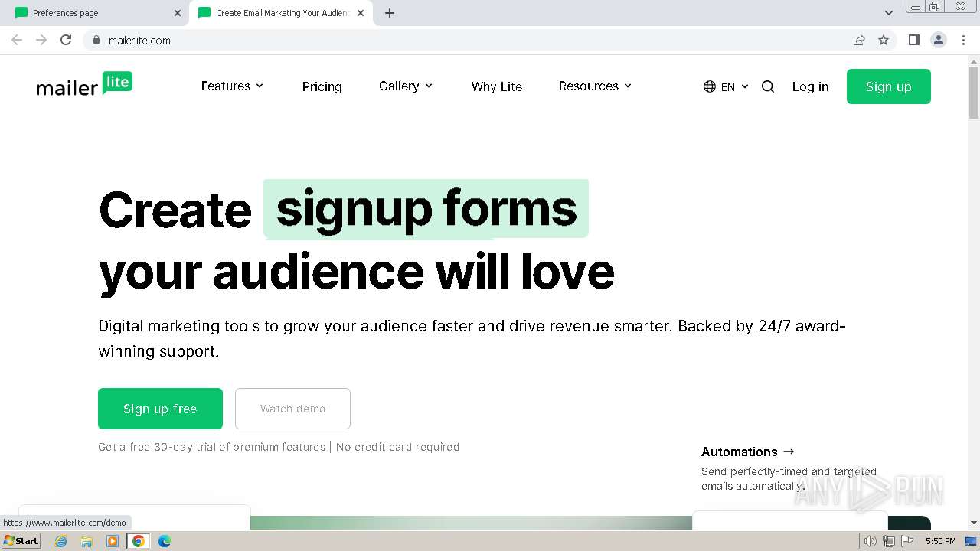
Task: Click the Chrome icon in taskbar
Action: click(x=139, y=541)
